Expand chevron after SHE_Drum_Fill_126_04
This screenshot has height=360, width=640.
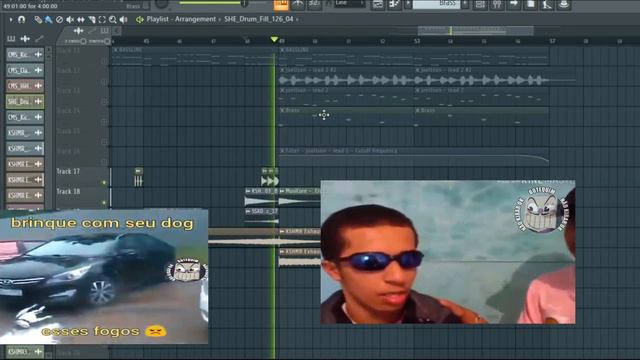tap(297, 19)
